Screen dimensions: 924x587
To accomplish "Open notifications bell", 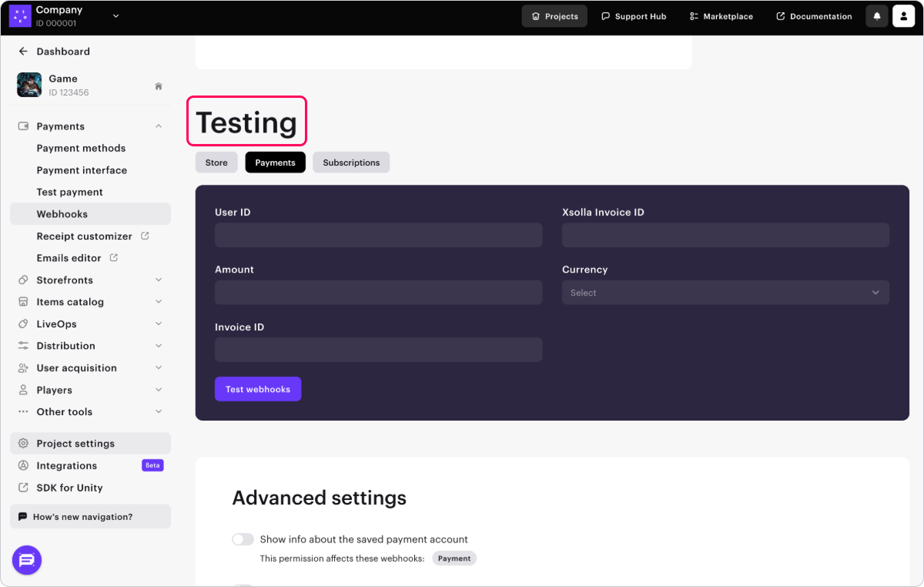I will pos(877,16).
